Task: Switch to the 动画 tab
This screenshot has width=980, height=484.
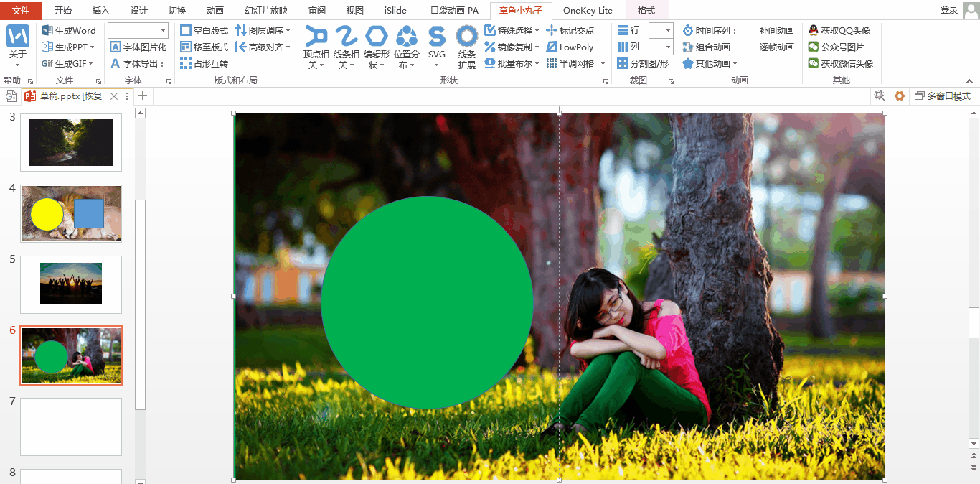Action: tap(215, 10)
